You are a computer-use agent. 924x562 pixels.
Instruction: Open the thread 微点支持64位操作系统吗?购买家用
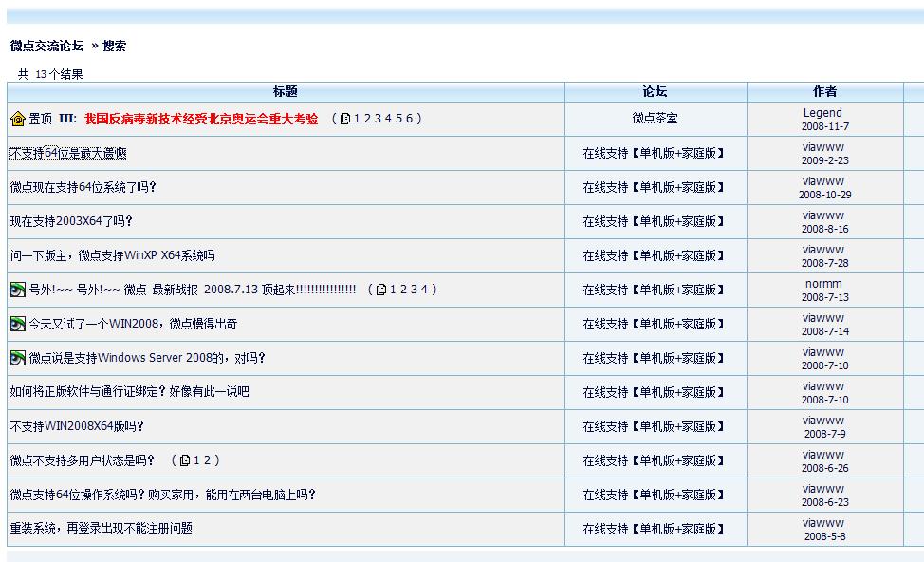coord(163,495)
